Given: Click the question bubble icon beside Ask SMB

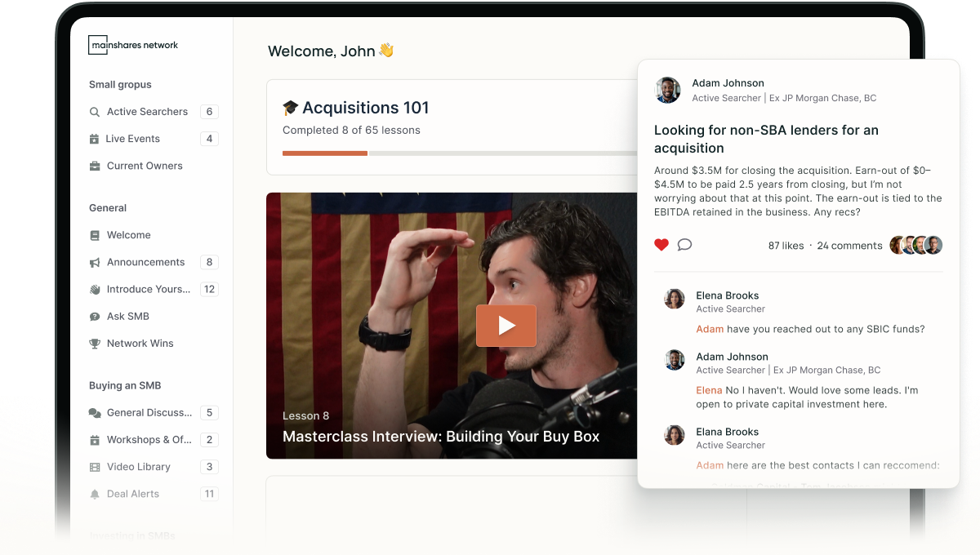Looking at the screenshot, I should 95,316.
